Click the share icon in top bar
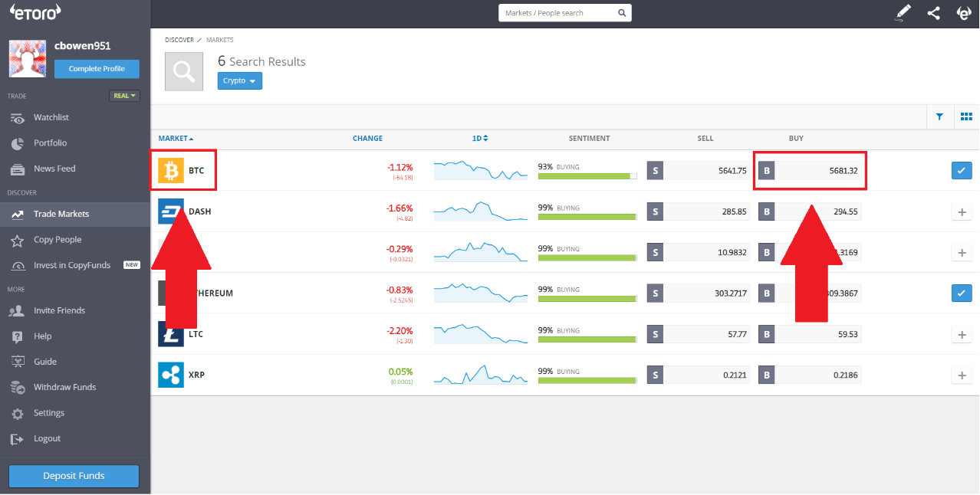The height and width of the screenshot is (495, 980). [x=933, y=12]
